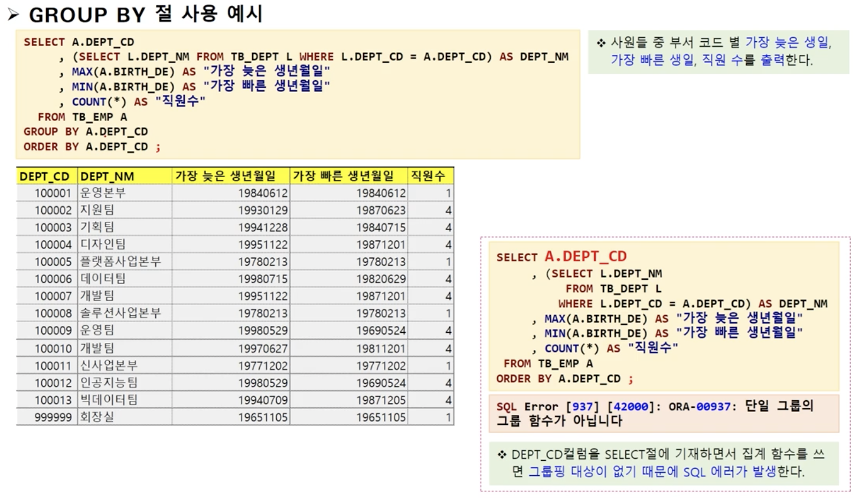
Task: Click department name "신사업본부"
Action: pyautogui.click(x=109, y=365)
